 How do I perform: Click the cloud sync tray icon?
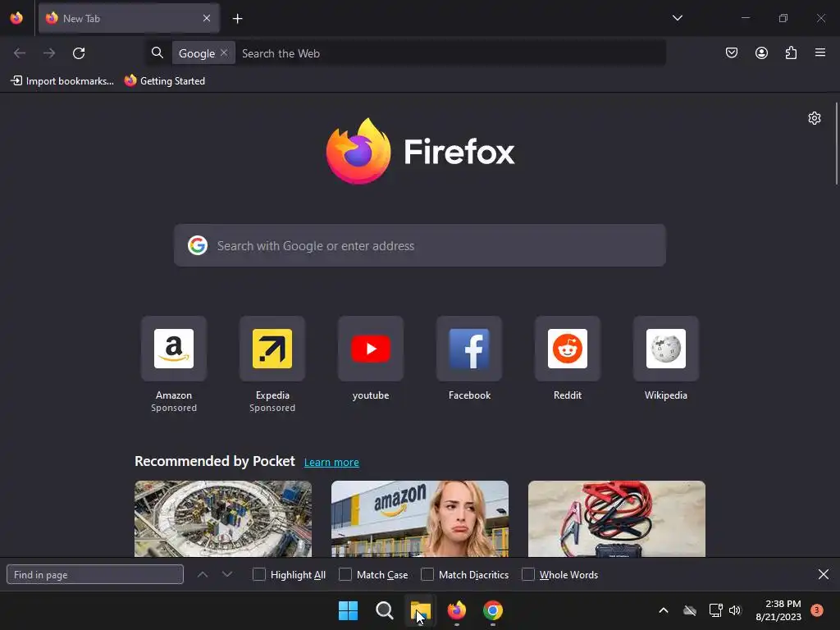(x=690, y=610)
